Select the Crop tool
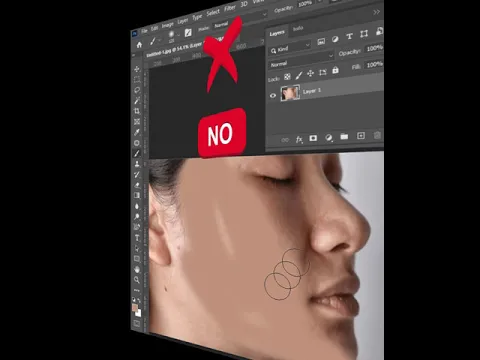The width and height of the screenshot is (480, 360). [x=137, y=111]
